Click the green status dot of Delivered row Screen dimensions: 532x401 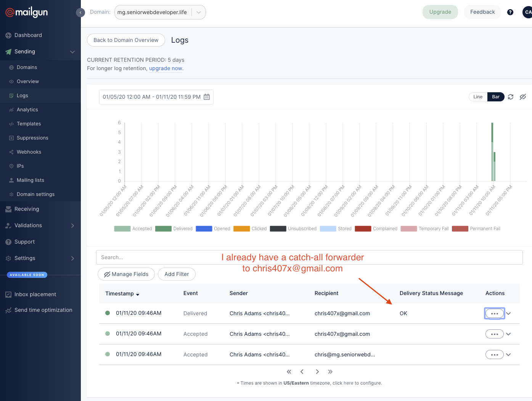point(108,313)
